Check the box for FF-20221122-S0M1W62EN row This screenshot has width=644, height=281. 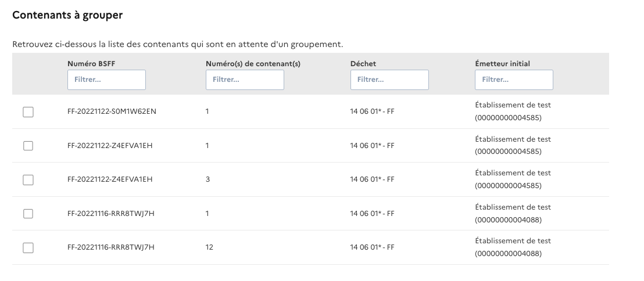coord(28,112)
